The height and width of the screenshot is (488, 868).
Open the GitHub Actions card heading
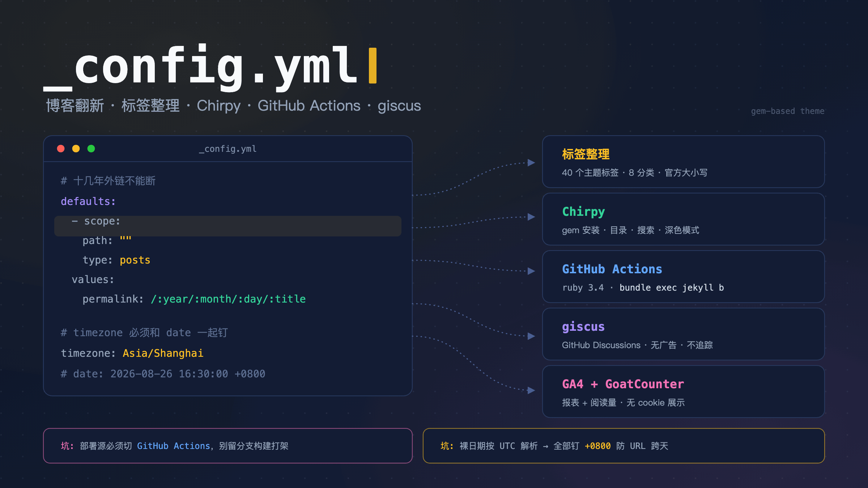612,269
